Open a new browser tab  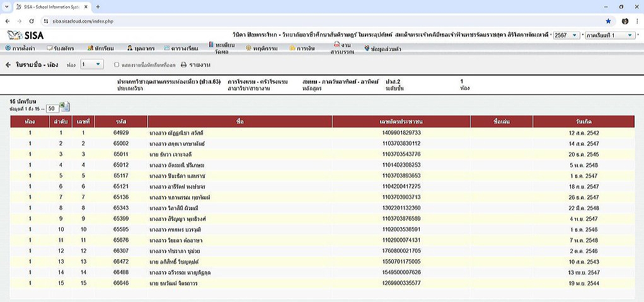pos(98,6)
